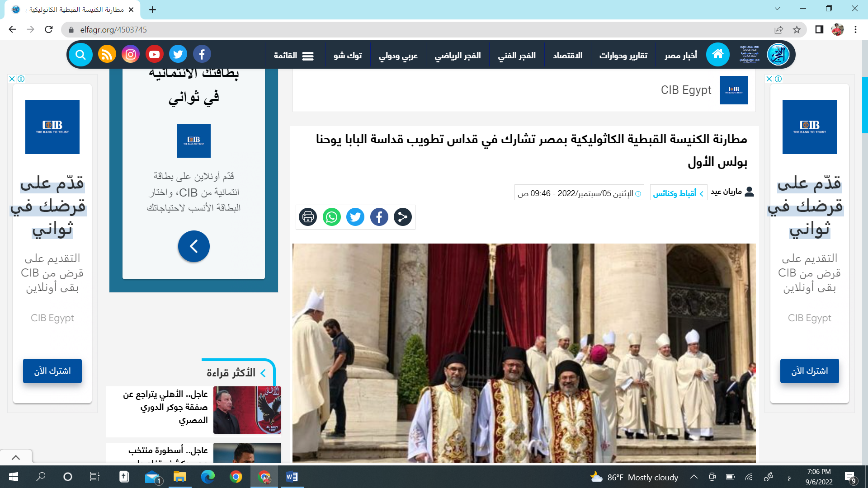Open the site search magnifier icon

coord(81,55)
